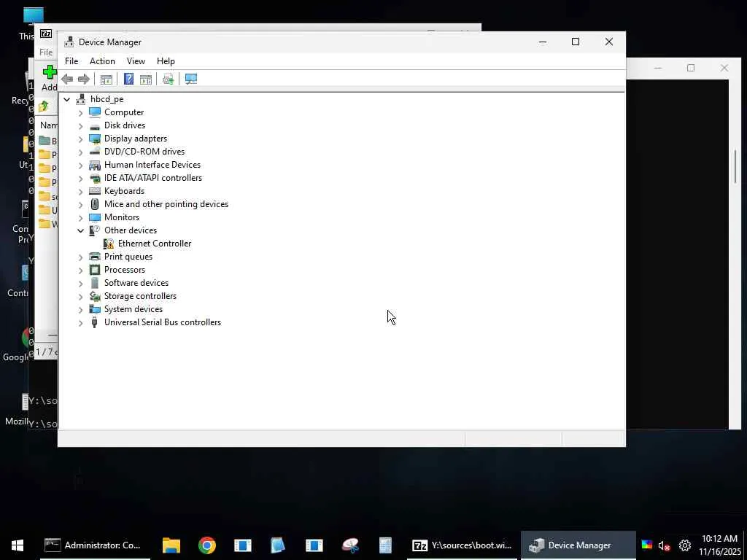Toggle the Show/Hide Action Pane toolbar icon
Viewport: 747px width, 560px height.
tap(146, 79)
